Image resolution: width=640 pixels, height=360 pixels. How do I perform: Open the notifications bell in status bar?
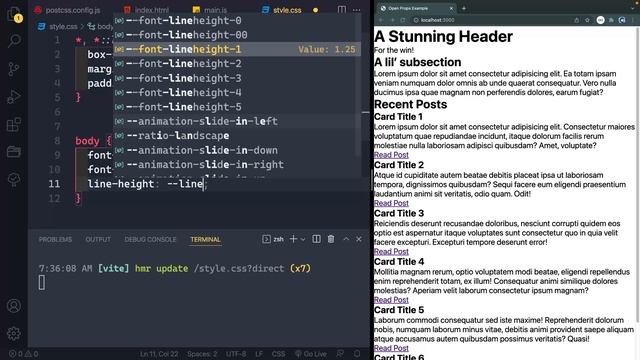pos(357,353)
